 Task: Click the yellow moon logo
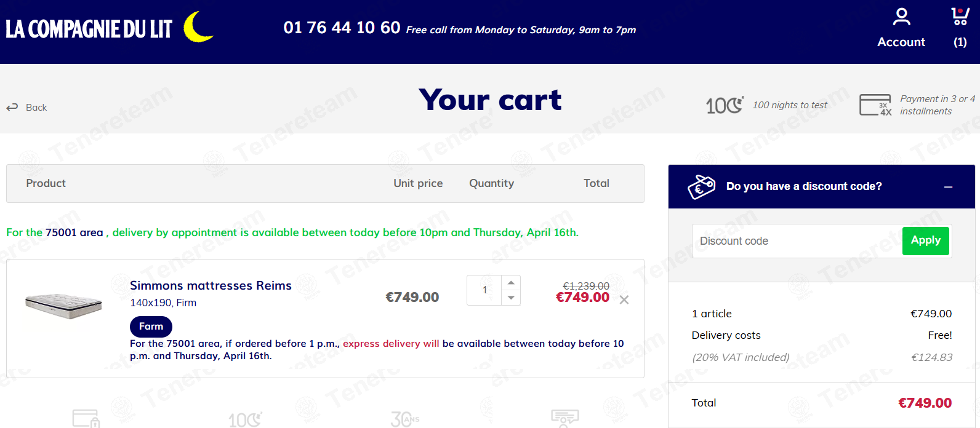point(198,27)
